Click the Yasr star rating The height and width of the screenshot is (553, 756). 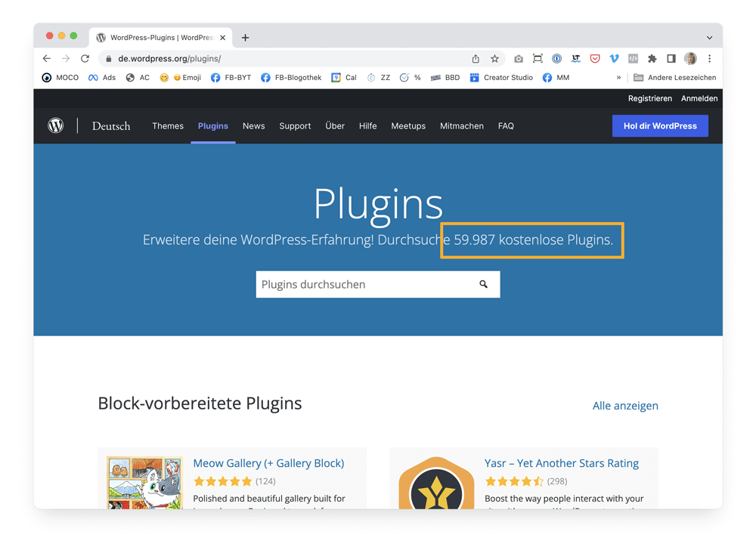pos(514,481)
